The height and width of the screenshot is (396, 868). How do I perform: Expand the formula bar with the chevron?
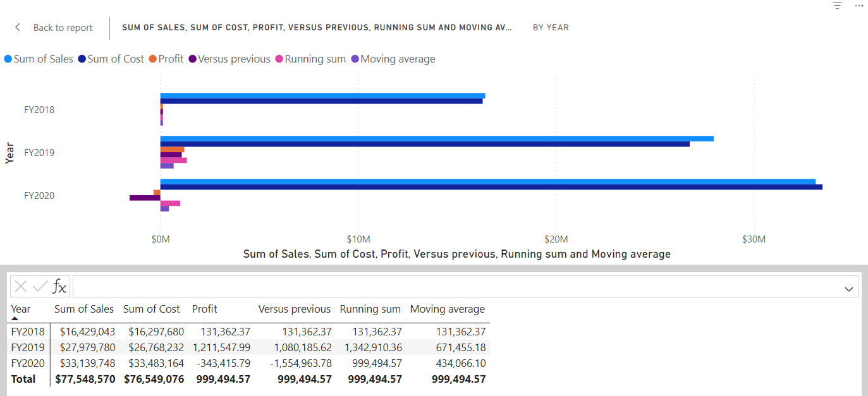click(x=848, y=289)
